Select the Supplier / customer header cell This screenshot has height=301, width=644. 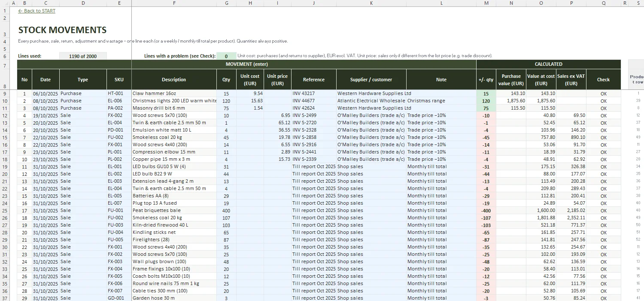click(371, 80)
